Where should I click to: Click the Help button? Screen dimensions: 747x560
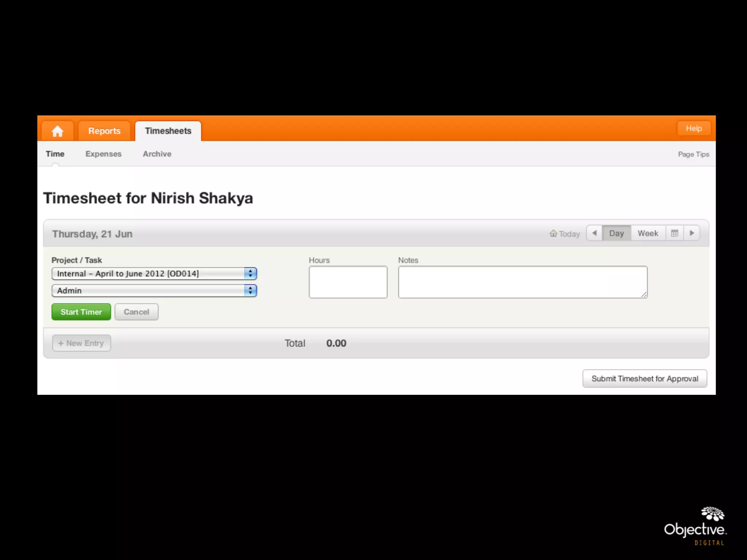[693, 128]
